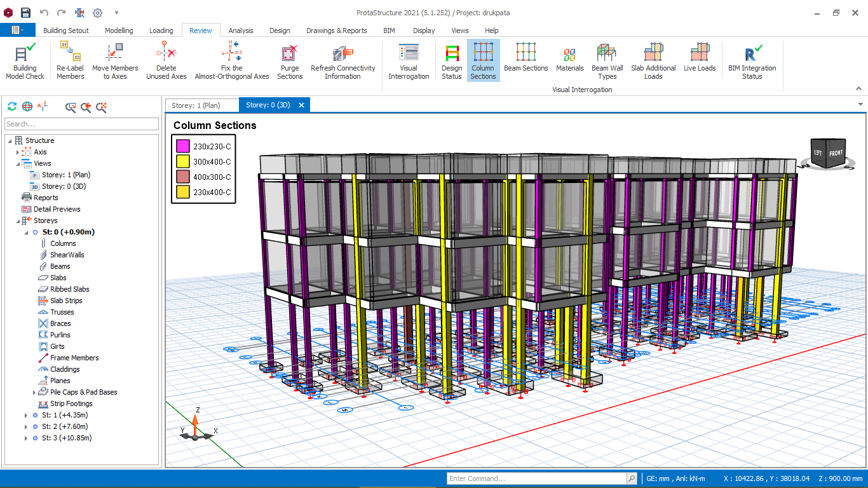868x488 pixels.
Task: Click search icon beside command box
Action: [x=632, y=478]
